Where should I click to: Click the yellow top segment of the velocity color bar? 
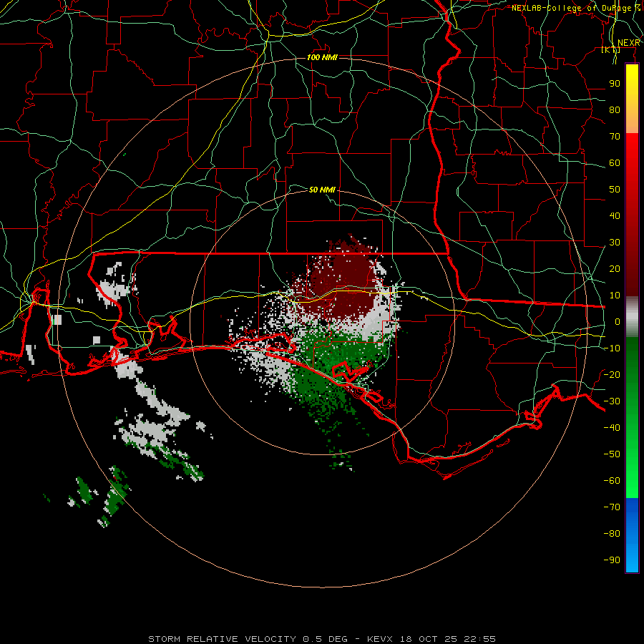coord(632,98)
